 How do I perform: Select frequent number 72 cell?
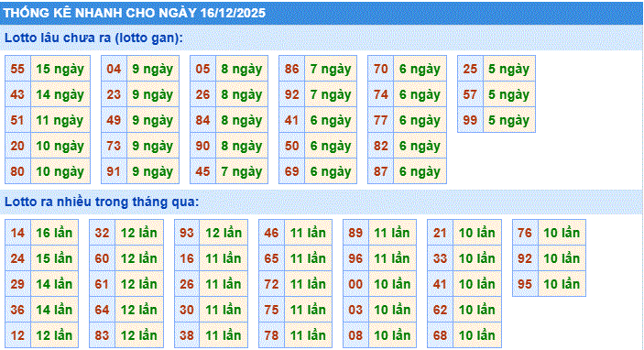click(x=271, y=284)
